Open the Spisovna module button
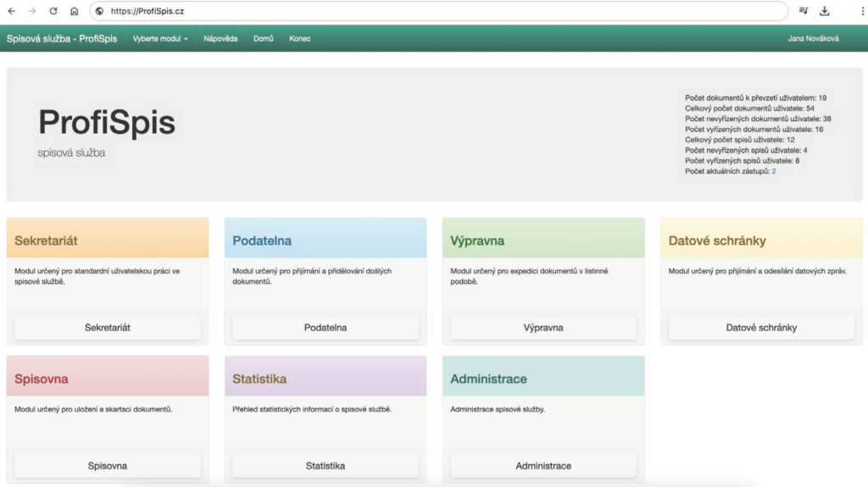 108,466
